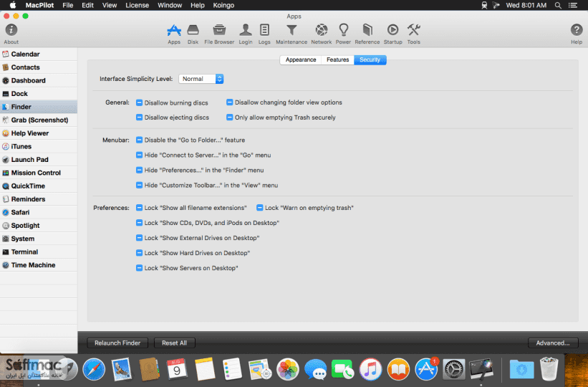
Task: Switch to the Appearance tab
Action: 300,59
